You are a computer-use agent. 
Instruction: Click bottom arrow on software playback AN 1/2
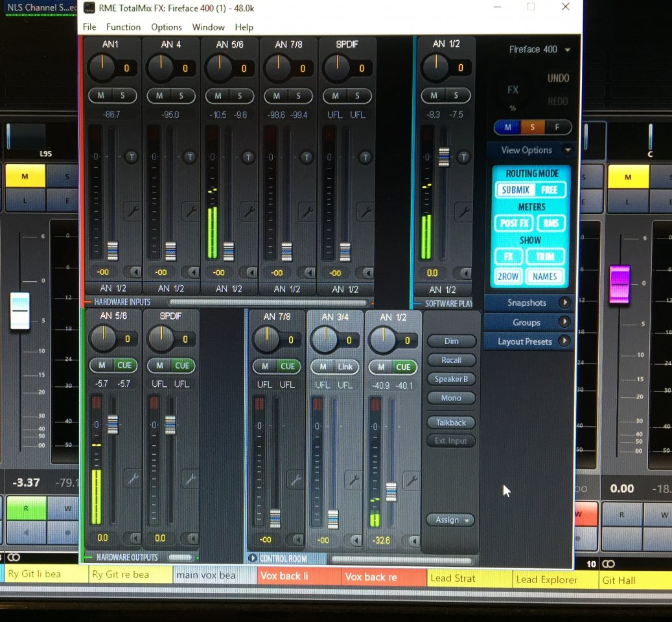click(x=466, y=273)
